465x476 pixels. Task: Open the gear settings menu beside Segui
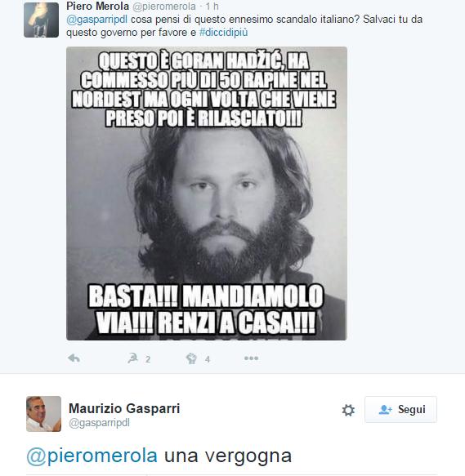[x=348, y=410]
